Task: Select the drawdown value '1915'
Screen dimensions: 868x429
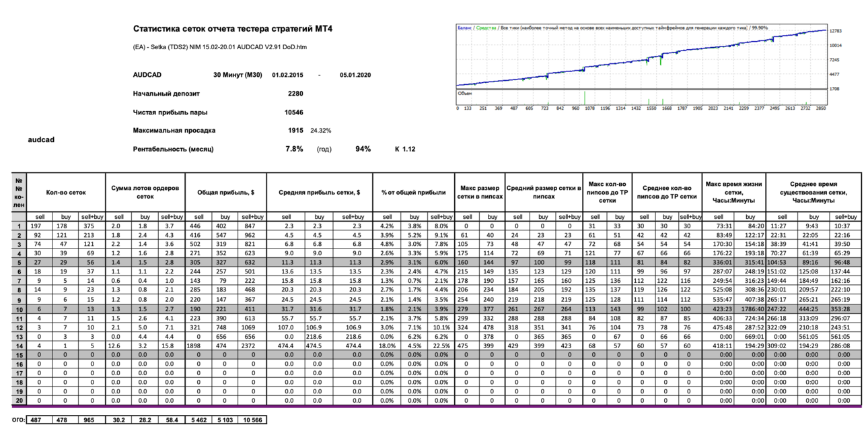Action: [x=295, y=130]
